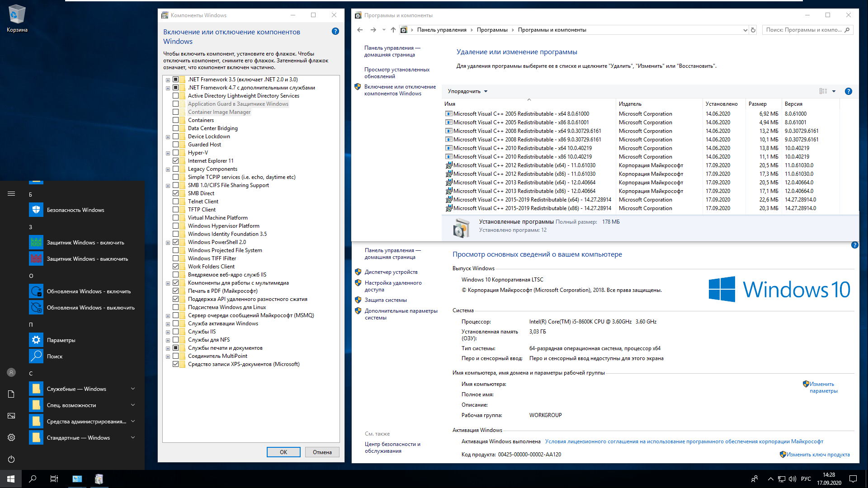Open taskbar search magnifier
Image resolution: width=868 pixels, height=488 pixels.
point(33,479)
